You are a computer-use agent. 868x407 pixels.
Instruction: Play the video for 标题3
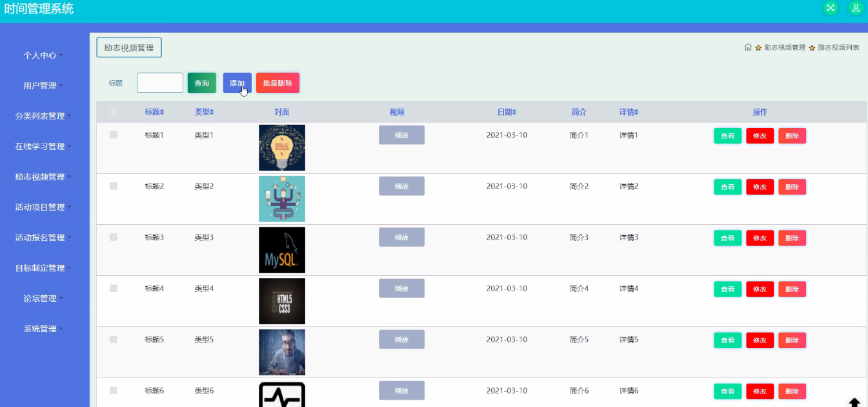(x=401, y=237)
